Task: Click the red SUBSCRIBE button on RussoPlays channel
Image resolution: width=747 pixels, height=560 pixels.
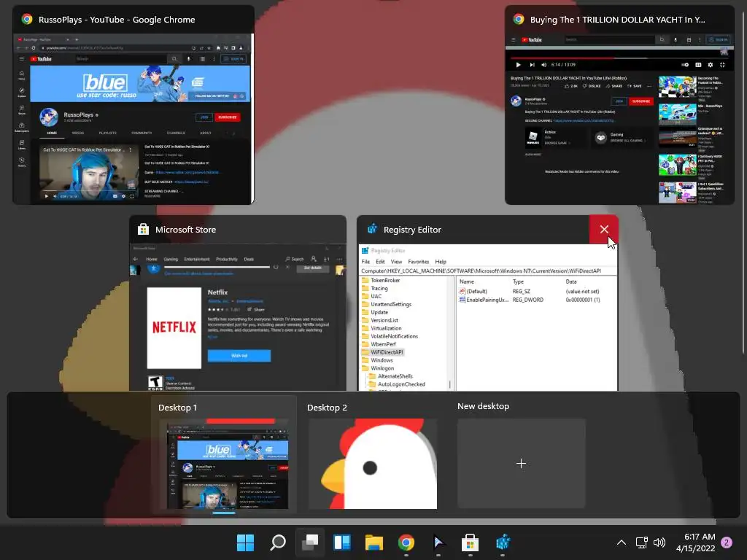Action: 228,117
